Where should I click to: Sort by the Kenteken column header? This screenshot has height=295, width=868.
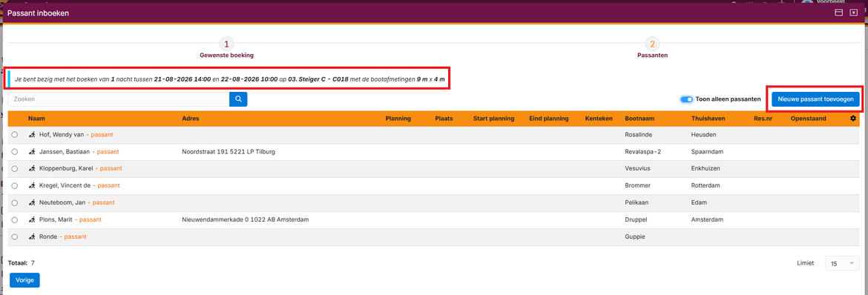point(599,119)
